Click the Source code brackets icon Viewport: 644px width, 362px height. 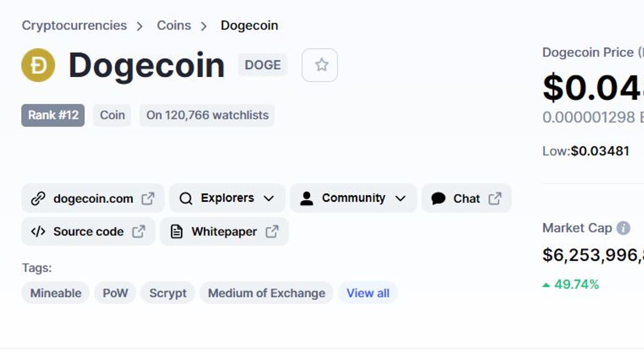click(x=38, y=232)
